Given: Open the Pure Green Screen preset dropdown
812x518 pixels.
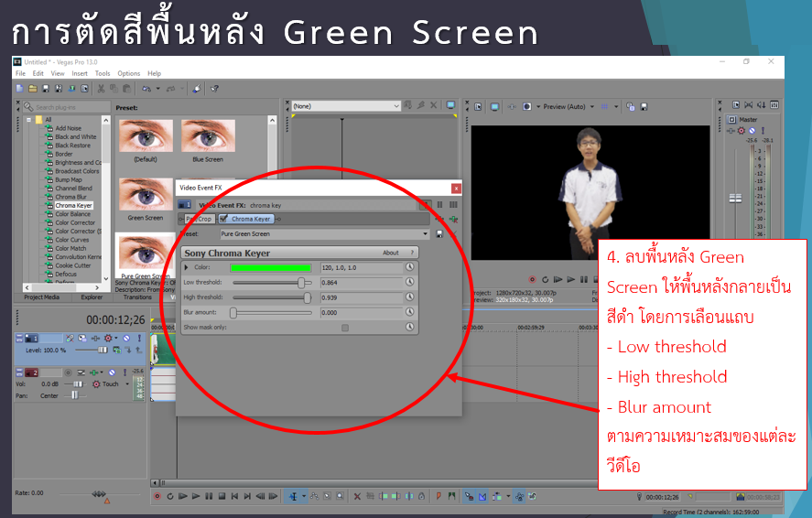Looking at the screenshot, I should point(426,234).
